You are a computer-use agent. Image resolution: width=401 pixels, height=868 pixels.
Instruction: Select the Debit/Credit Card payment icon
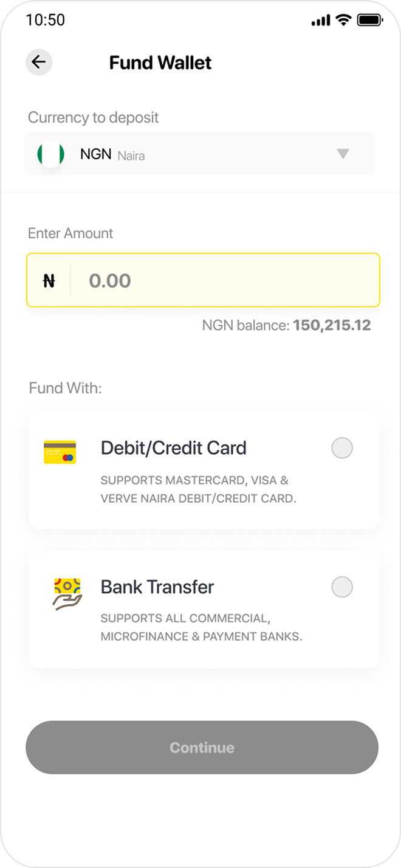(x=60, y=450)
